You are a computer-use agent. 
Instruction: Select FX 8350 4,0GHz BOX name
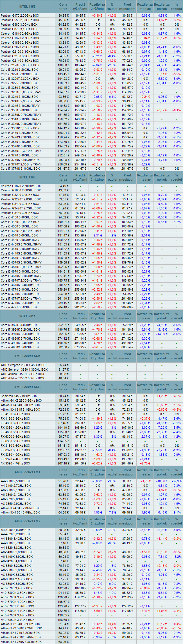[x=15, y=455]
